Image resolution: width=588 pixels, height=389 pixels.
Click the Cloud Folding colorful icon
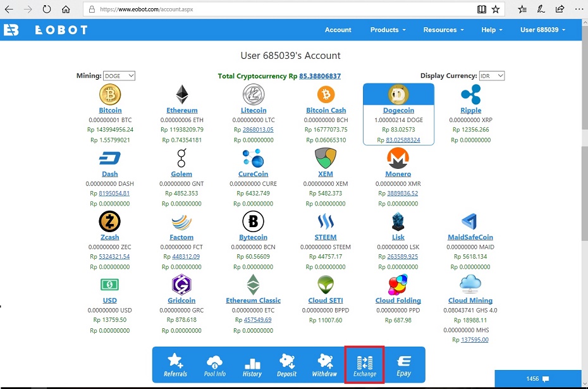[398, 285]
